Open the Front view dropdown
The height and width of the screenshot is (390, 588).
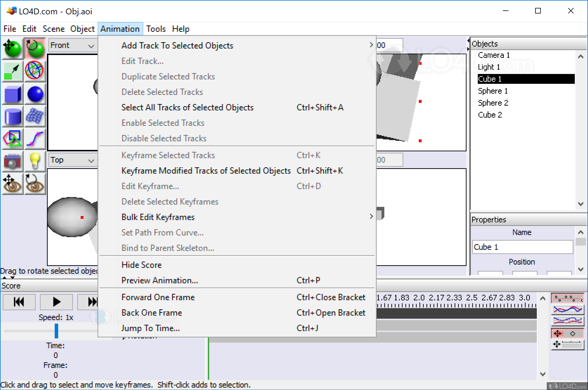pos(72,45)
